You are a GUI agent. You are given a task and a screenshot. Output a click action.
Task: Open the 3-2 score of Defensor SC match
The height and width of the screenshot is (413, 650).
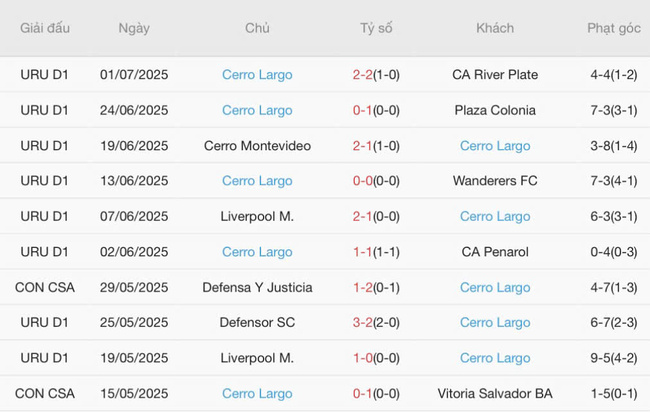[363, 323]
